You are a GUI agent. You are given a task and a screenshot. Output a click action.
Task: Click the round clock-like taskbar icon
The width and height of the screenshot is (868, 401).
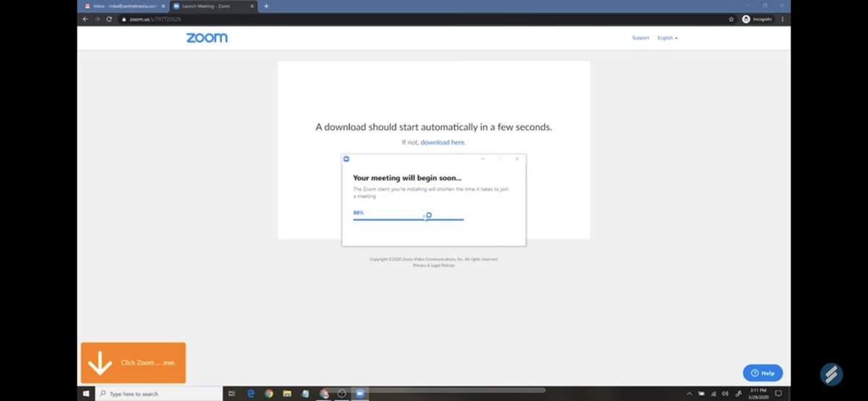pos(342,394)
